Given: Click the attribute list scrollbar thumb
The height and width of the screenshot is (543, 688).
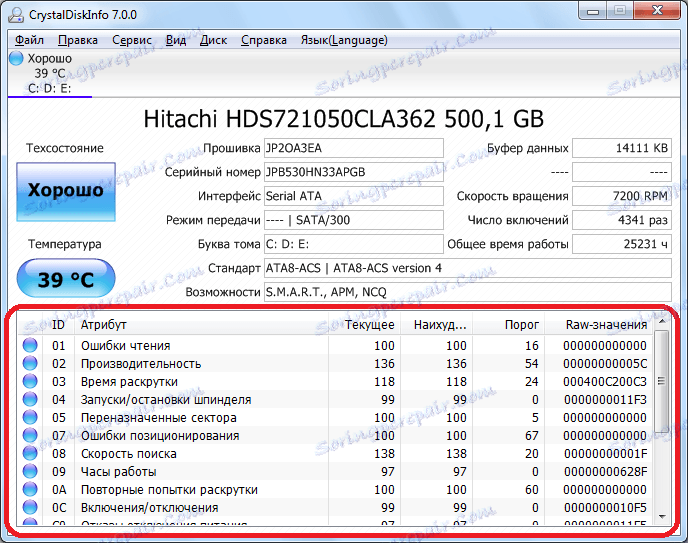Looking at the screenshot, I should pos(662,381).
